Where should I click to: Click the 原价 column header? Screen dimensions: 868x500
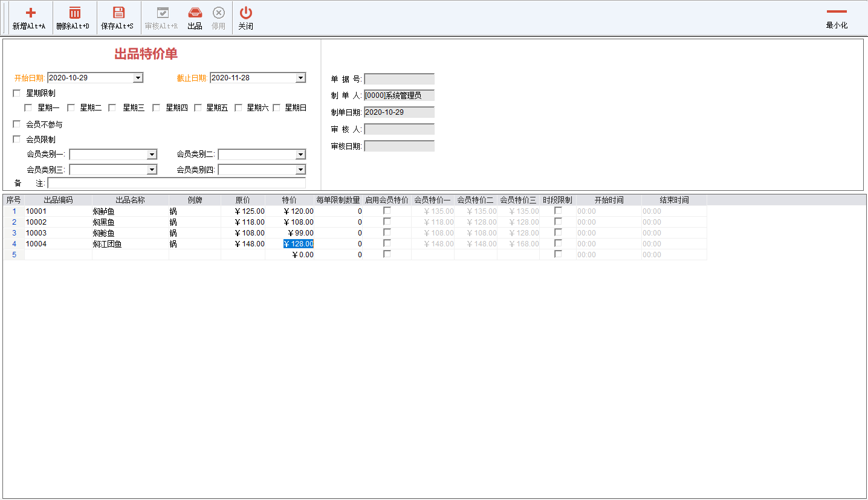coord(243,200)
